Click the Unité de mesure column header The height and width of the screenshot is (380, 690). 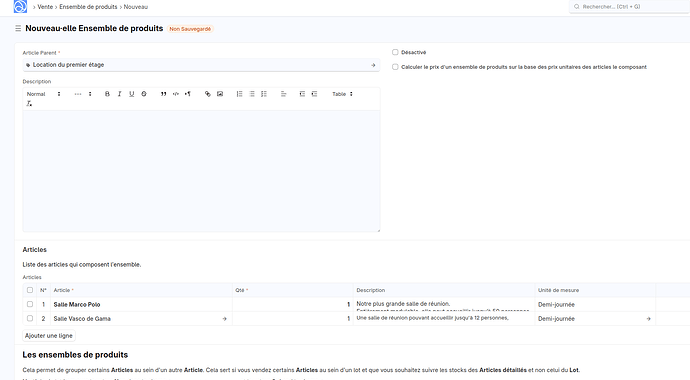[595, 290]
